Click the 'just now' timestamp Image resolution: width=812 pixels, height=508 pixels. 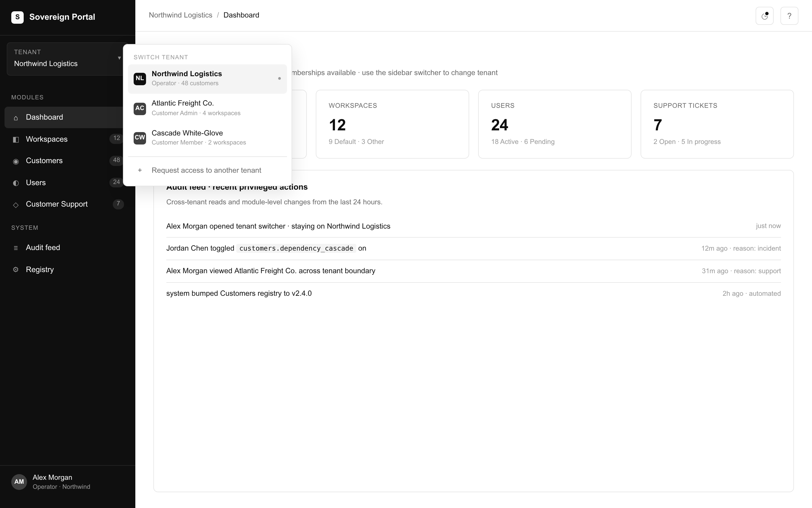point(768,226)
